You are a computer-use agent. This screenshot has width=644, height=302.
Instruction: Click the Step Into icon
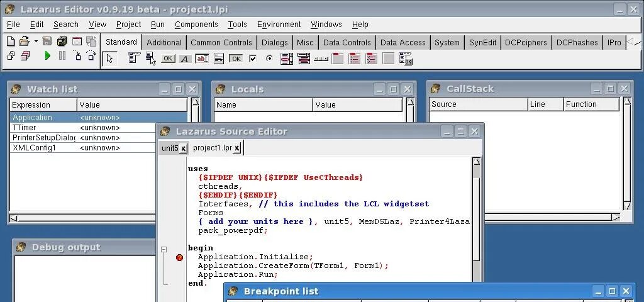[77, 55]
